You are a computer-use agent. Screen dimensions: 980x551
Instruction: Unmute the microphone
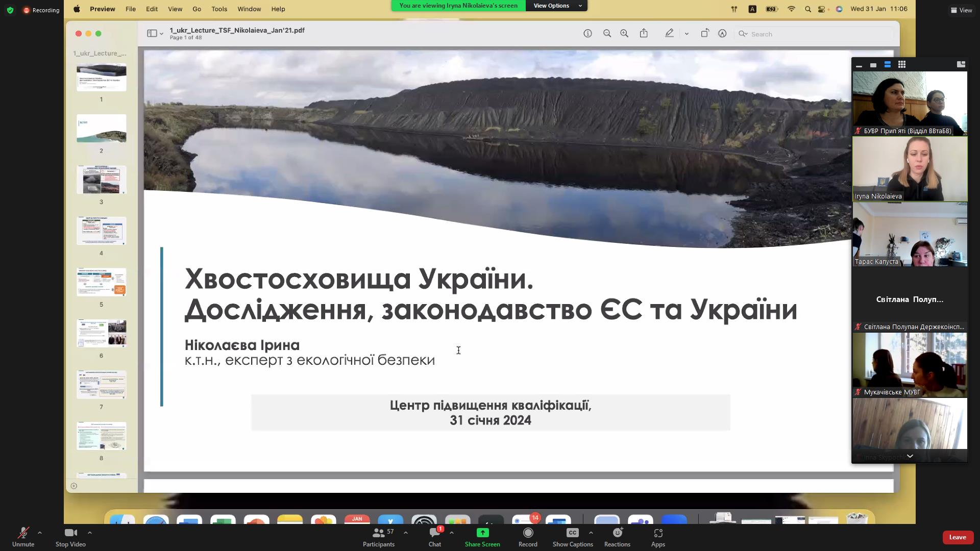(23, 533)
